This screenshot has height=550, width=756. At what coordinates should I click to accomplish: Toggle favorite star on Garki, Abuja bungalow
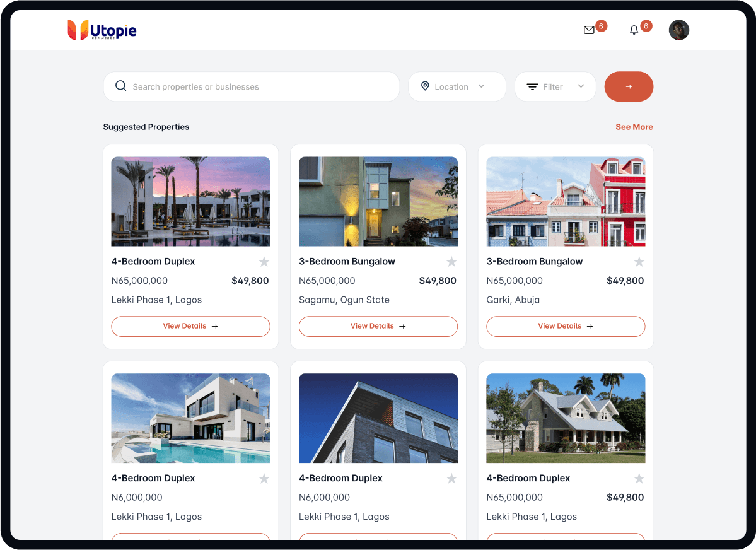[x=639, y=262]
